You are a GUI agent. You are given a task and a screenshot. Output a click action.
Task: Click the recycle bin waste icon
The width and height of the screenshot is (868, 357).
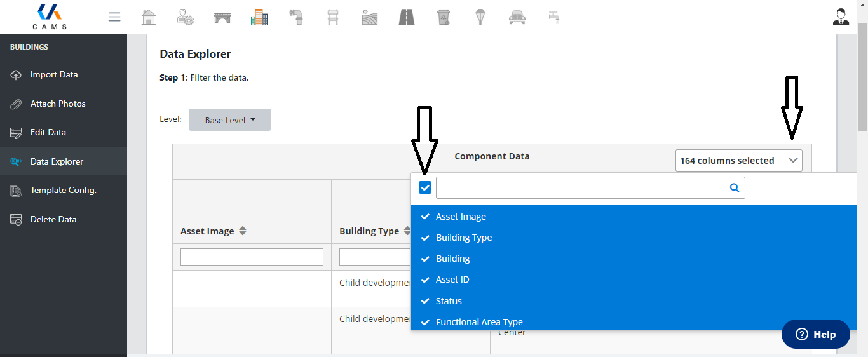tap(444, 17)
